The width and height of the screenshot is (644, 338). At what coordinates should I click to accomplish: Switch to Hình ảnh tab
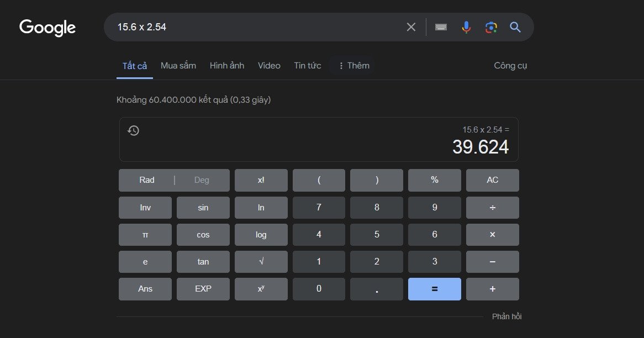tap(226, 66)
